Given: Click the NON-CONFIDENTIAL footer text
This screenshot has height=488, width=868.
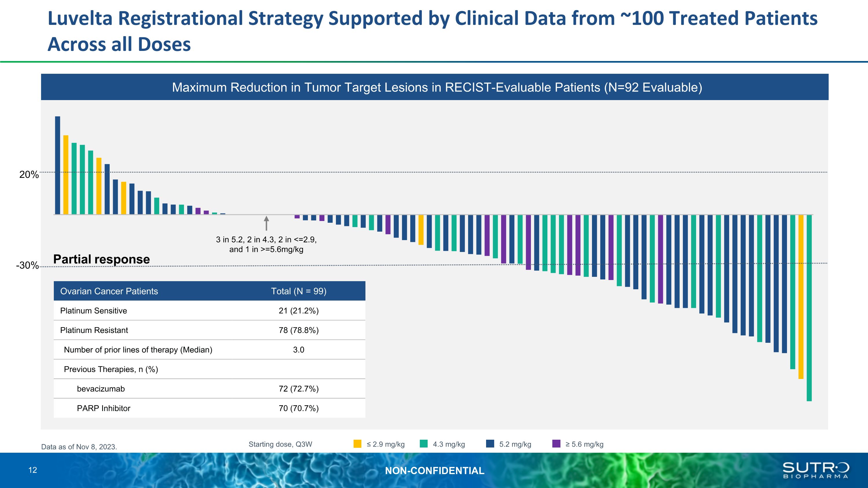Looking at the screenshot, I should [434, 470].
